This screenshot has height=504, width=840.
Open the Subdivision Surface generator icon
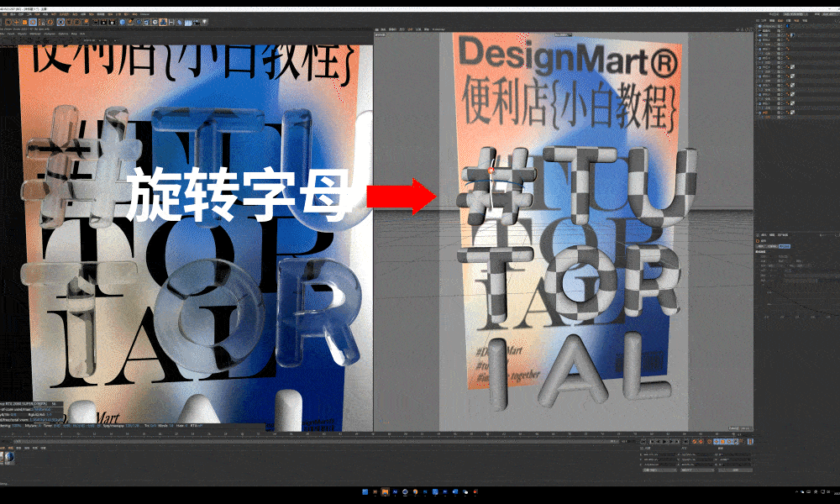(139, 22)
